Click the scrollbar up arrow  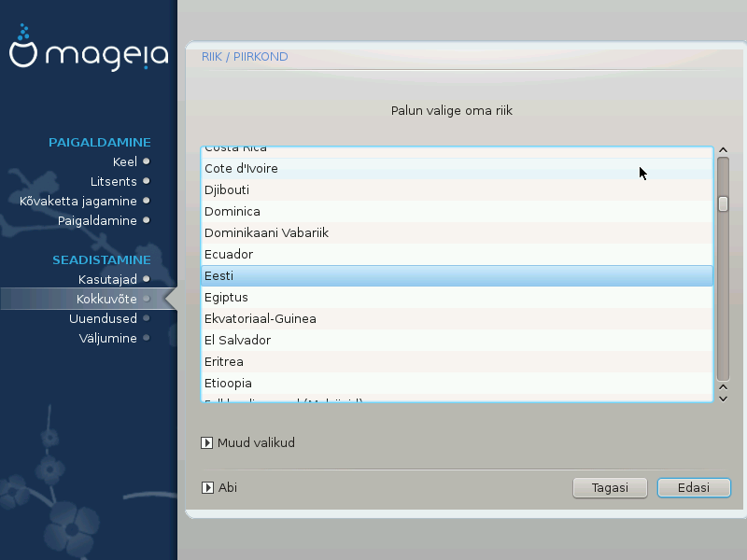tap(723, 150)
